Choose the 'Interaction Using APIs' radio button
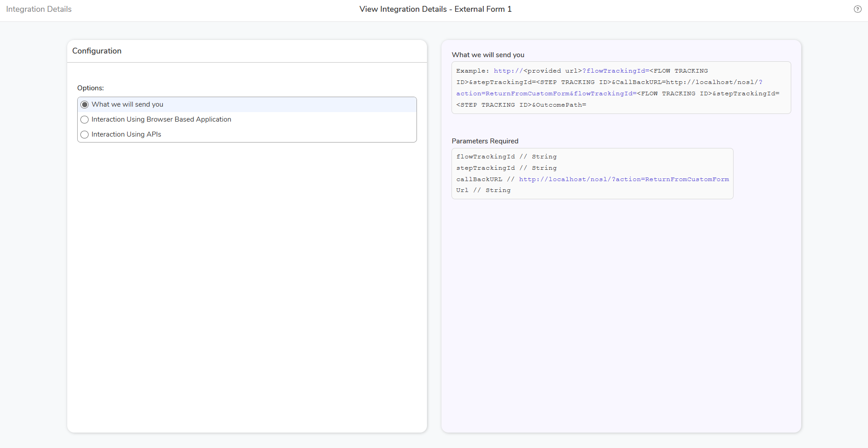The image size is (868, 448). [84, 135]
